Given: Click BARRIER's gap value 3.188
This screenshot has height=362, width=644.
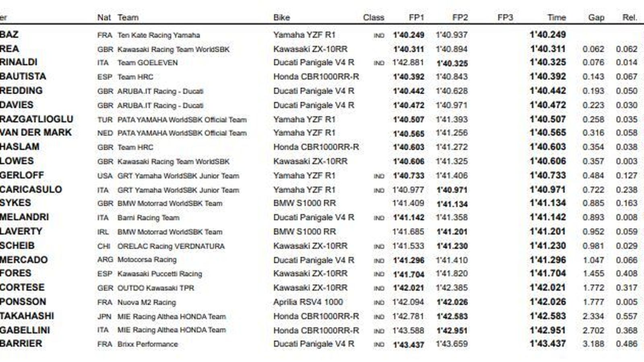Looking at the screenshot, I should (x=593, y=344).
